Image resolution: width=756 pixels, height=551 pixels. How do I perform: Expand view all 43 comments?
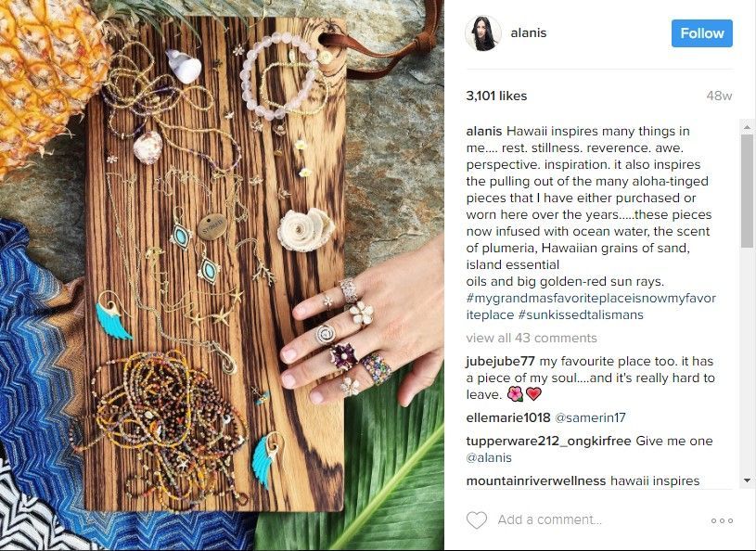coord(532,338)
